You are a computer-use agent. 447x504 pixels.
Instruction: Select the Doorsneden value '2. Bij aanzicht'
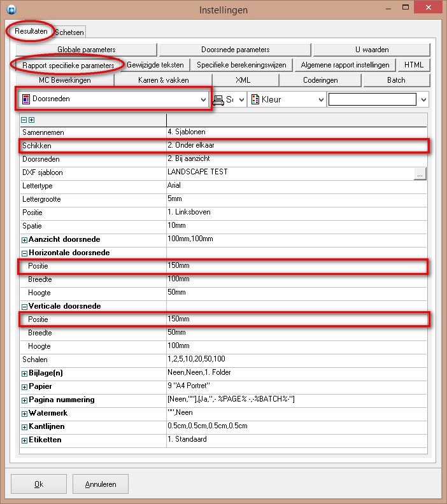pos(188,158)
